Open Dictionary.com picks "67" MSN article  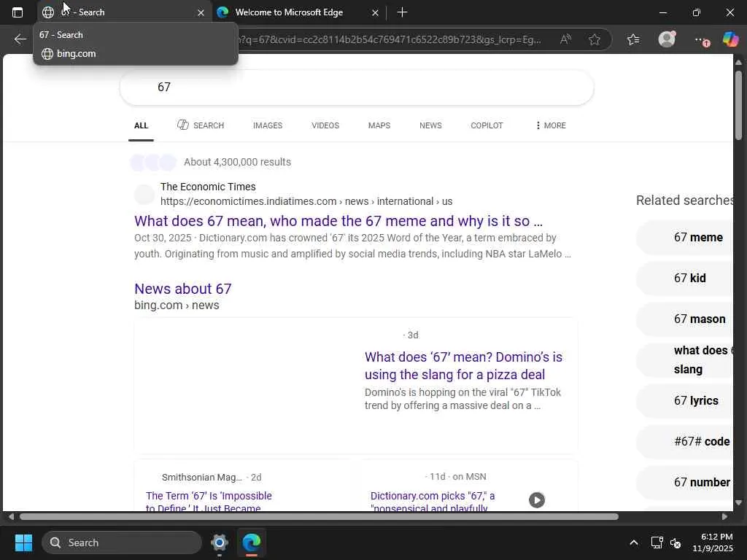[433, 502]
